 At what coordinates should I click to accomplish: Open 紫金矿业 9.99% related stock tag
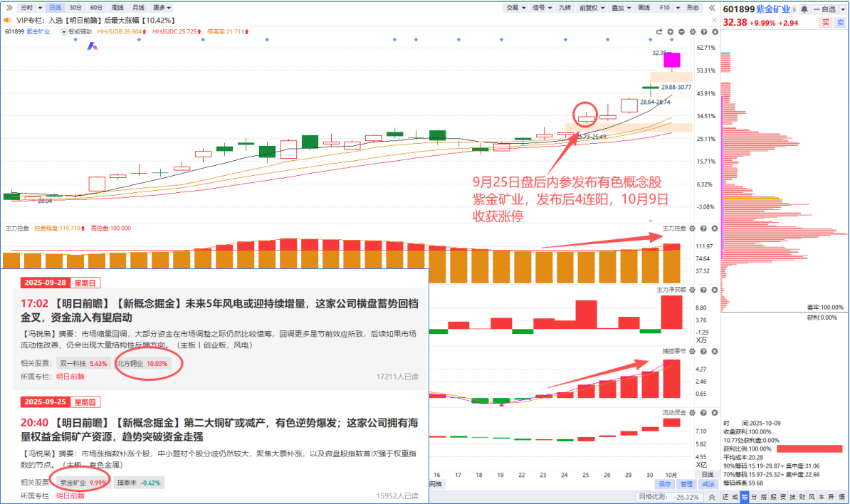click(x=83, y=483)
